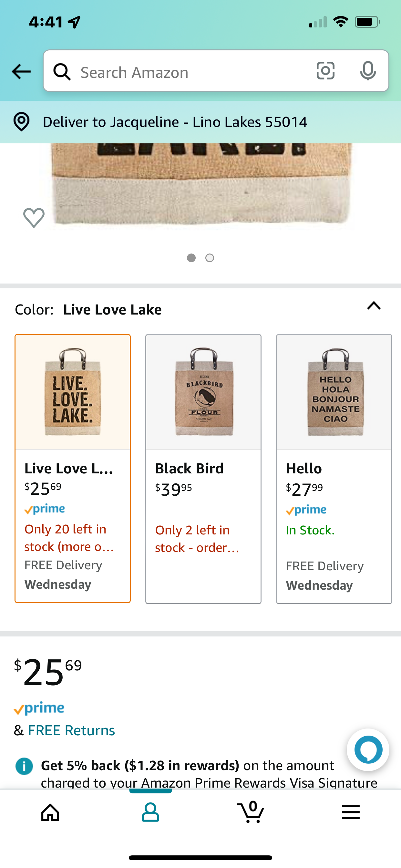401x868 pixels.
Task: Add item to wishlist with heart
Action: [x=34, y=218]
